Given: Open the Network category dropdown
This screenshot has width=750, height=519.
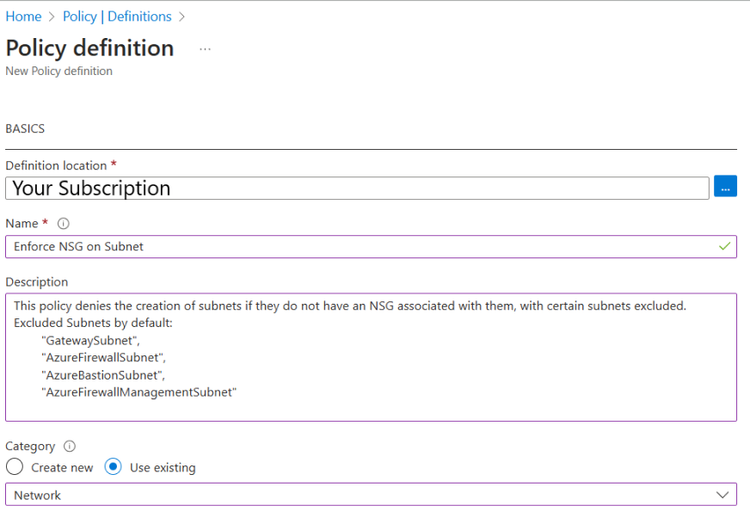Looking at the screenshot, I should tap(370, 495).
